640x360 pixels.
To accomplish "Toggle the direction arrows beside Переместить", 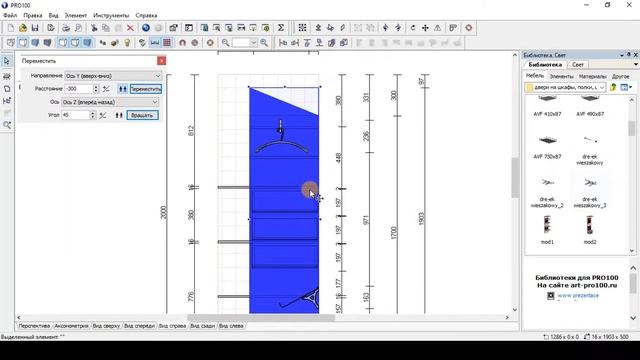I will click(122, 89).
